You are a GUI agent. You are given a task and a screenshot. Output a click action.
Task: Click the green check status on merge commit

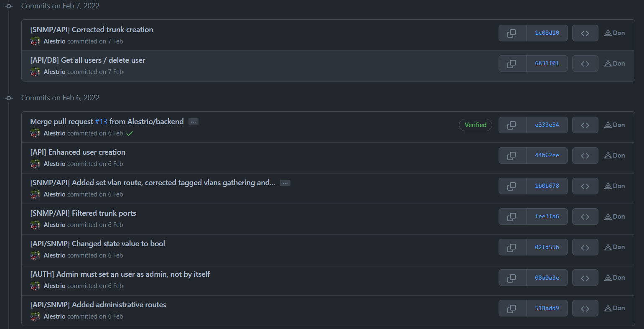(130, 133)
